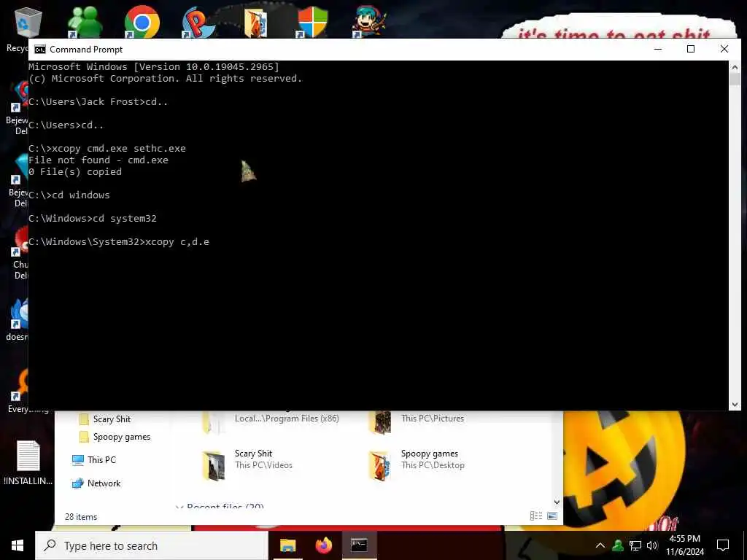Switch Explorer to large icons view
Viewport: 747px width, 560px height.
pyautogui.click(x=552, y=516)
